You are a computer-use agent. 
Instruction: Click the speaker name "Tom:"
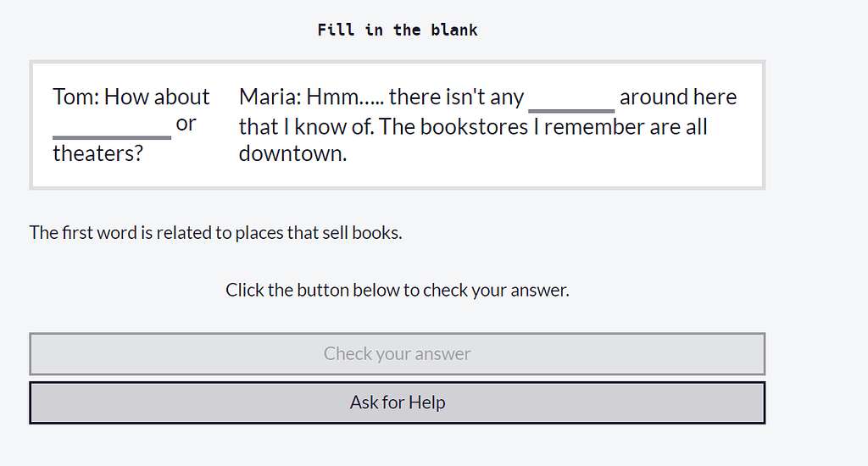pyautogui.click(x=75, y=97)
